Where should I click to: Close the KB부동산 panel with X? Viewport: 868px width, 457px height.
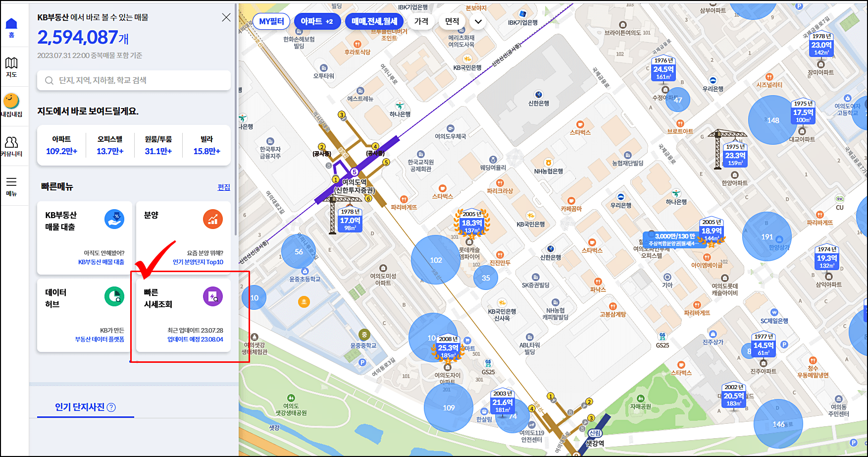[x=226, y=17]
